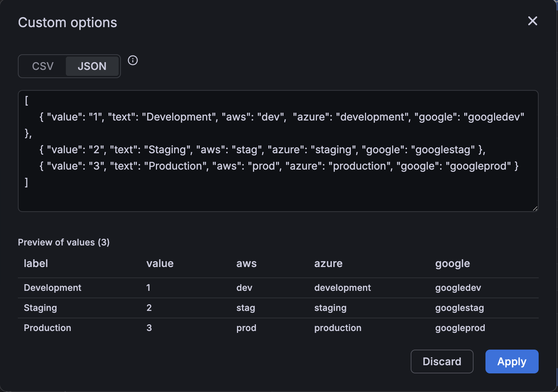The image size is (558, 392).
Task: Click the Discard button
Action: 442,361
